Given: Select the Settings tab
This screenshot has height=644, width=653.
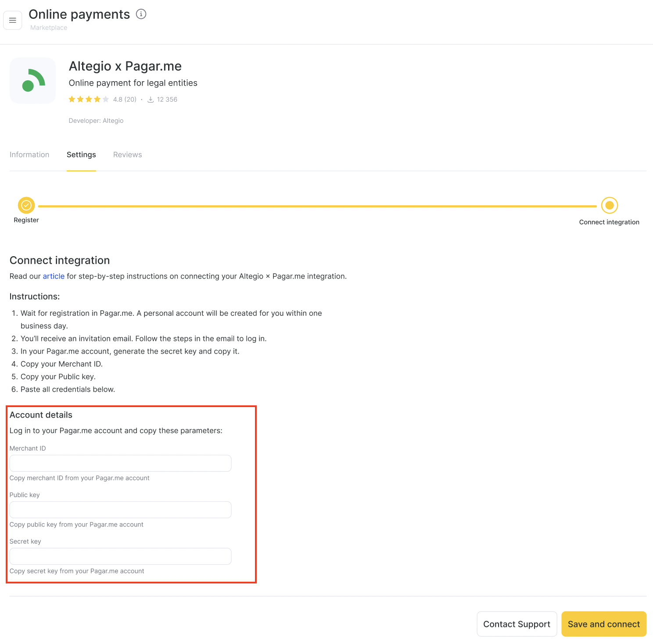Looking at the screenshot, I should (x=81, y=154).
